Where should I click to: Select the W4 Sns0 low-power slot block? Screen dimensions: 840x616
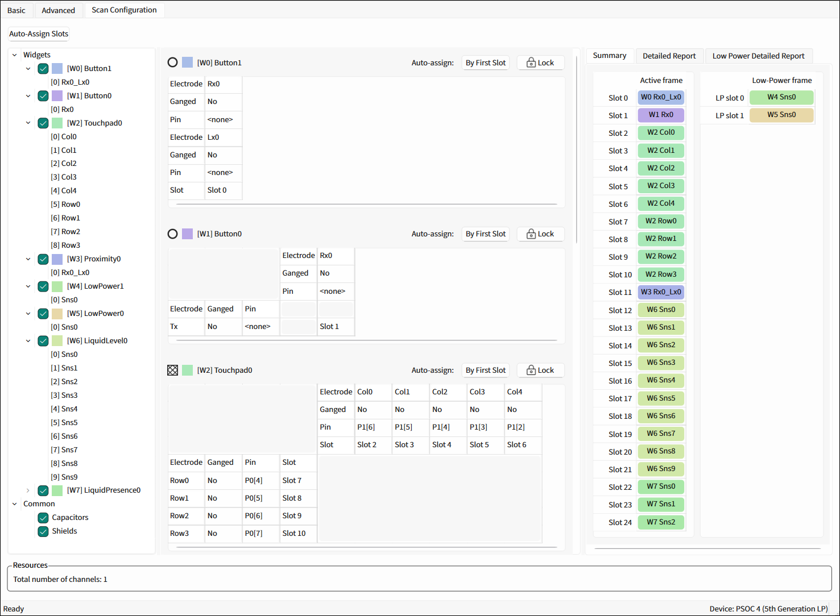coord(781,97)
